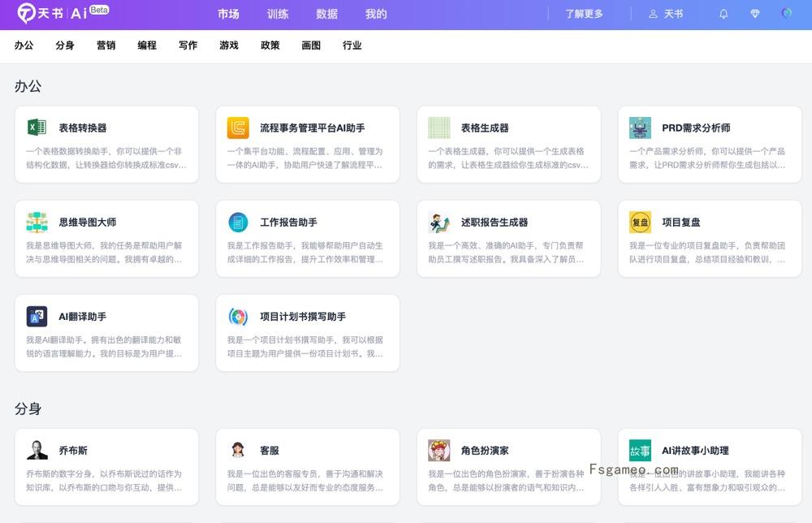Click the description text of 思维导图大师
Screen dimensions: 812x523
[104, 253]
